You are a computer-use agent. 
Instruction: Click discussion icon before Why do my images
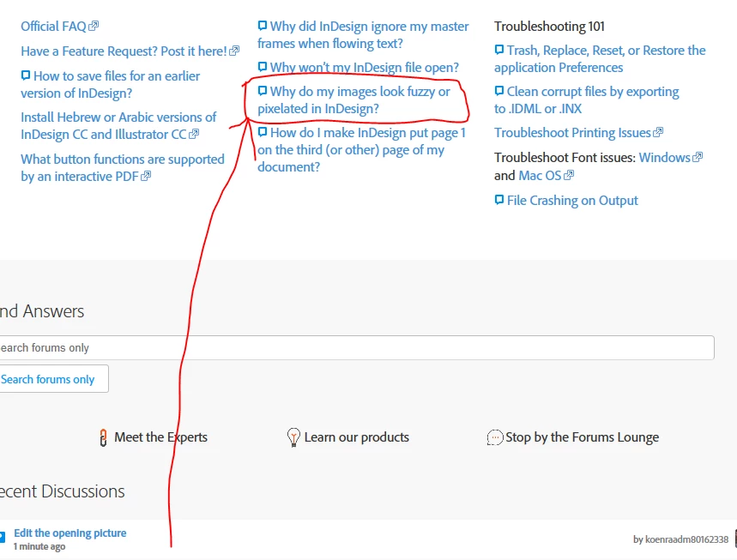[263, 91]
